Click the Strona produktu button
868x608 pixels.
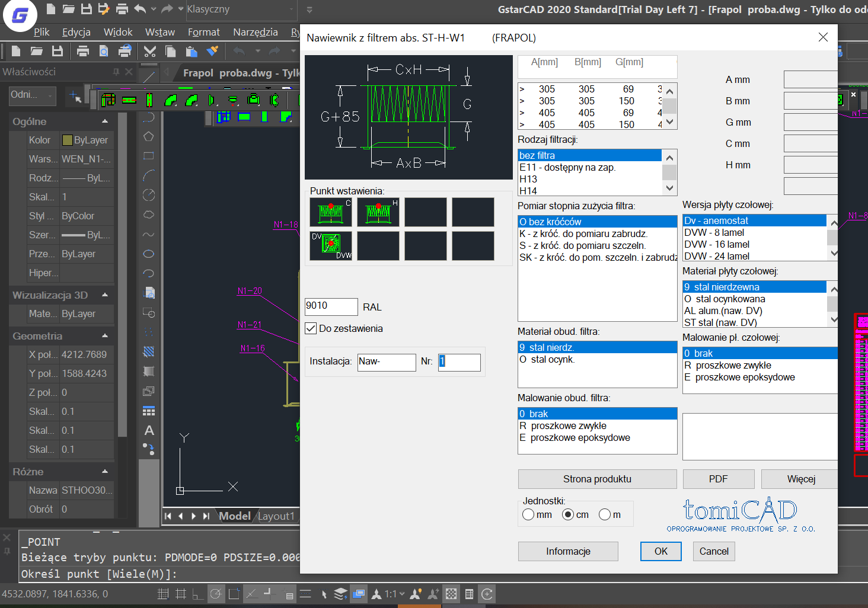pyautogui.click(x=598, y=479)
